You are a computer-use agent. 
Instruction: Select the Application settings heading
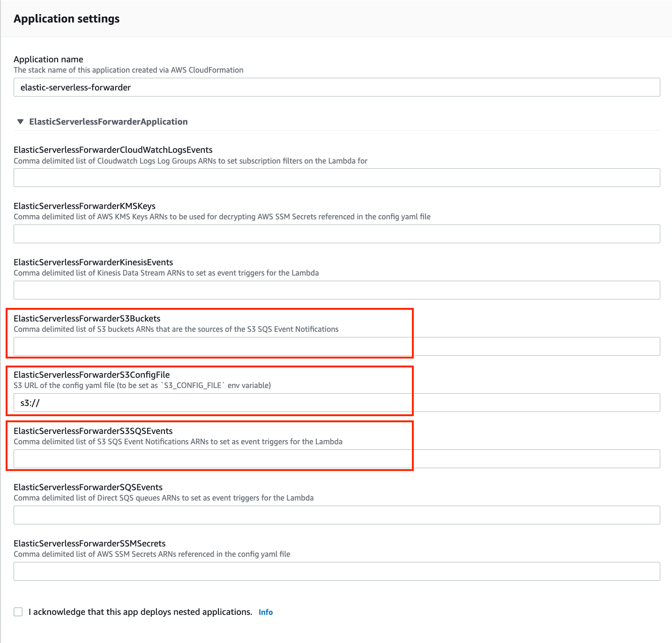(67, 19)
